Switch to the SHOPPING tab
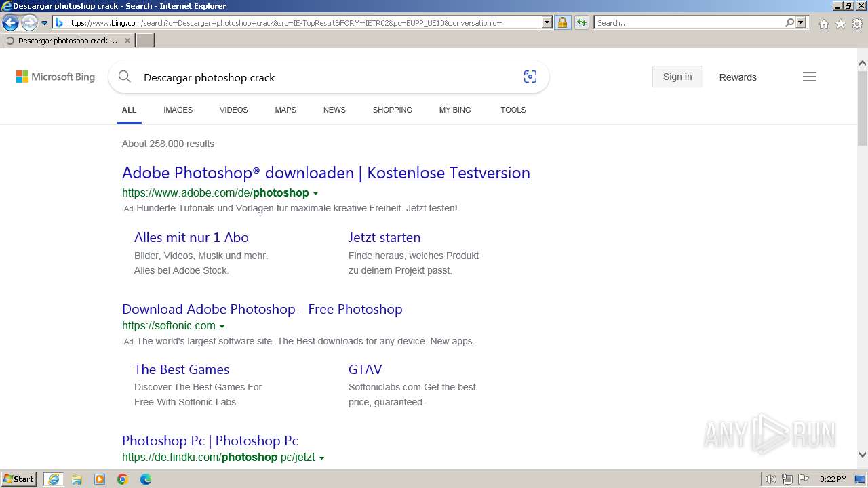868x488 pixels. pos(392,110)
